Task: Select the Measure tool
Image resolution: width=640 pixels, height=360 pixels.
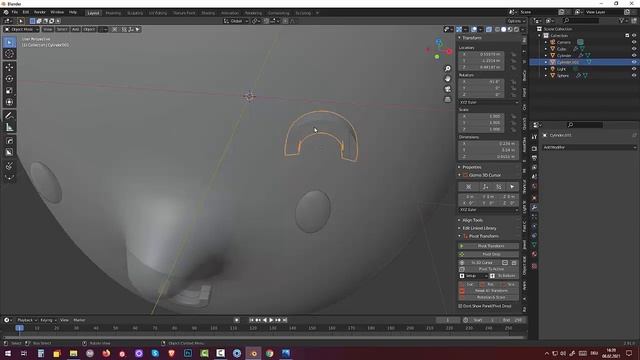Action: click(x=9, y=127)
